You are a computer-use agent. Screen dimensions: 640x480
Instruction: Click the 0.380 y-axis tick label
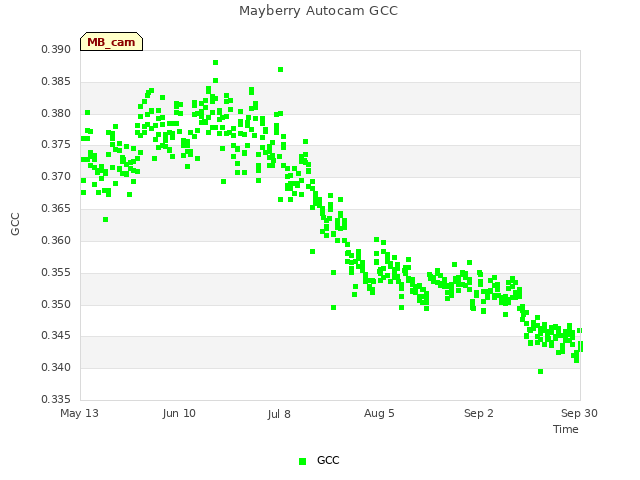point(56,113)
